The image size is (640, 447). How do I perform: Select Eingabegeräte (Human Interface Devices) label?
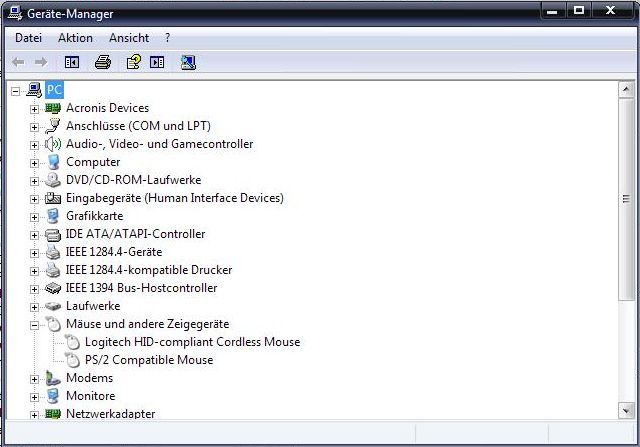pyautogui.click(x=175, y=198)
